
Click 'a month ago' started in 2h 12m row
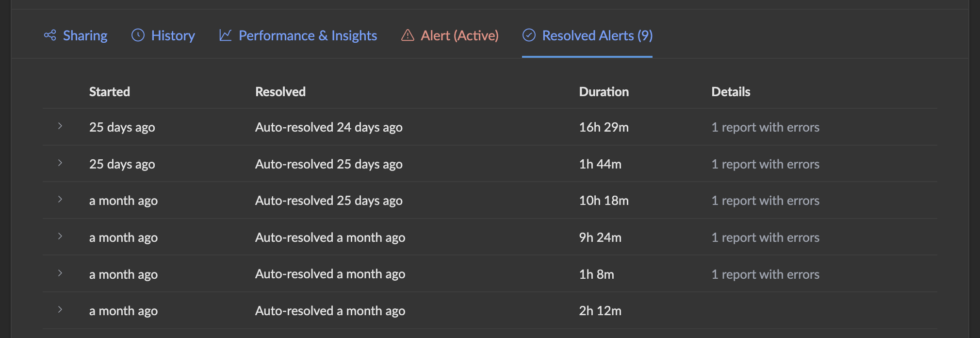[124, 311]
